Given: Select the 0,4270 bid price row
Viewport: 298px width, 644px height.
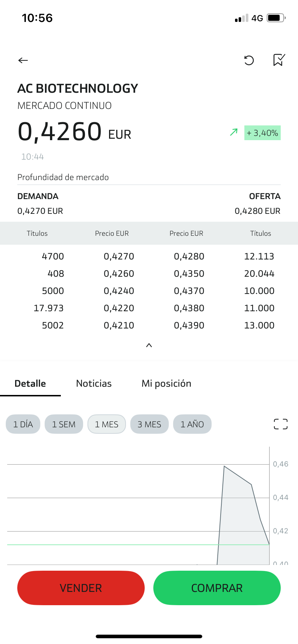Looking at the screenshot, I should pyautogui.click(x=119, y=256).
